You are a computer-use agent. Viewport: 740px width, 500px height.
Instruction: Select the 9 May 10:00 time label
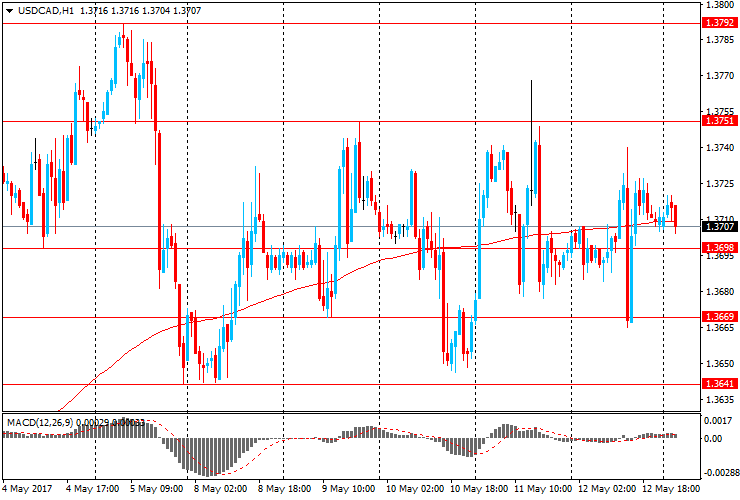click(x=349, y=488)
